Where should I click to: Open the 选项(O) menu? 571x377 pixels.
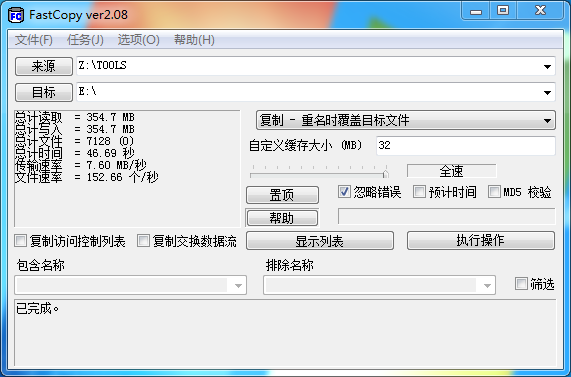(x=138, y=40)
